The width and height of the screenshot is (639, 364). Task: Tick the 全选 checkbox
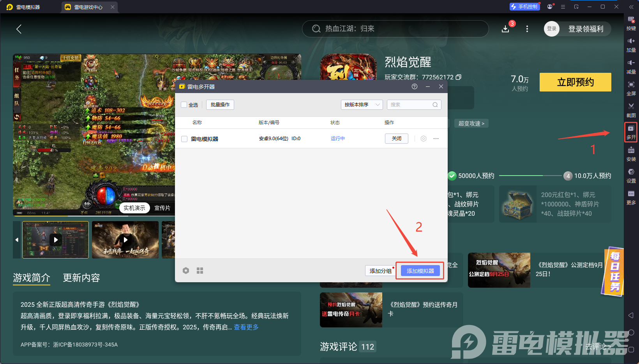coord(184,105)
